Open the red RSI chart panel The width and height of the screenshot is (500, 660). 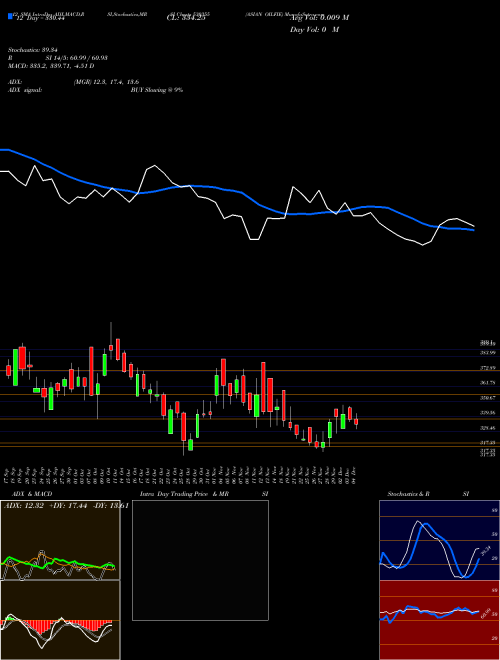point(439,620)
